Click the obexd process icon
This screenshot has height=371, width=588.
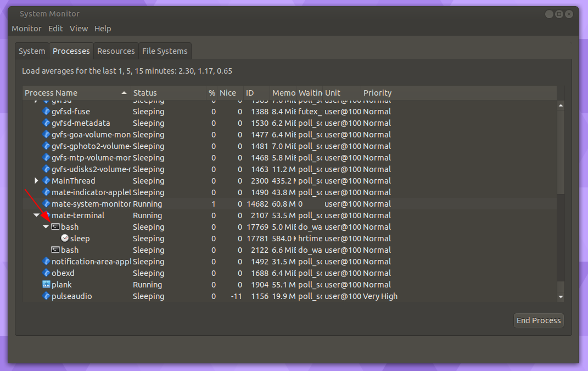coord(47,273)
